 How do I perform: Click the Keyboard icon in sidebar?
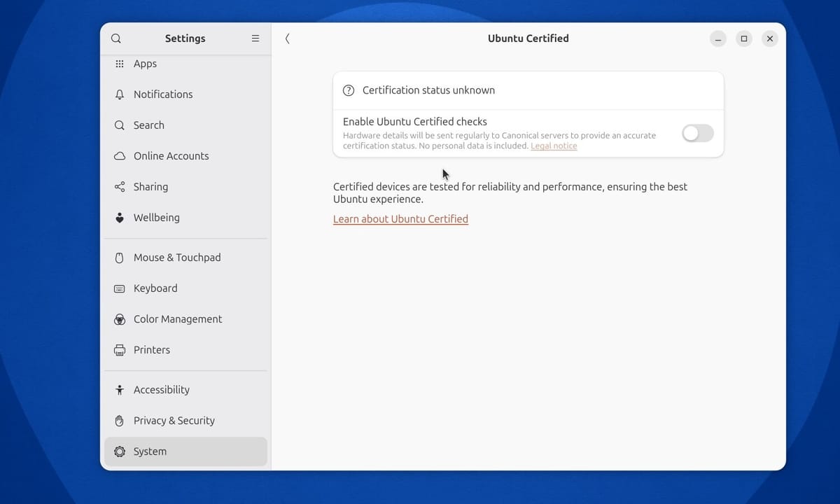pos(120,288)
